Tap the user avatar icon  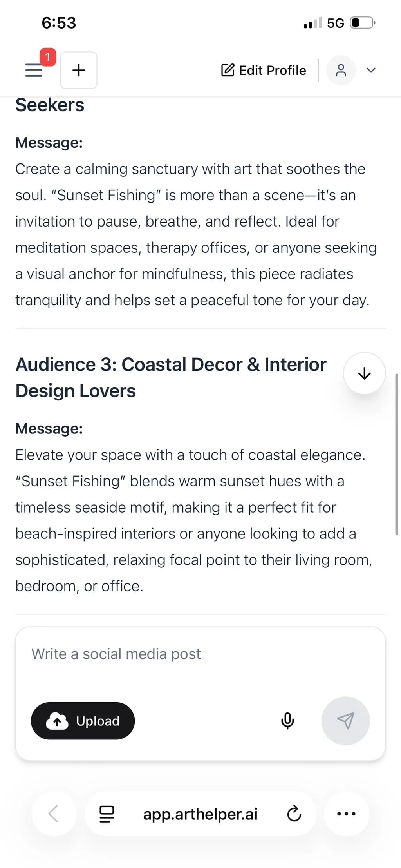(x=341, y=70)
